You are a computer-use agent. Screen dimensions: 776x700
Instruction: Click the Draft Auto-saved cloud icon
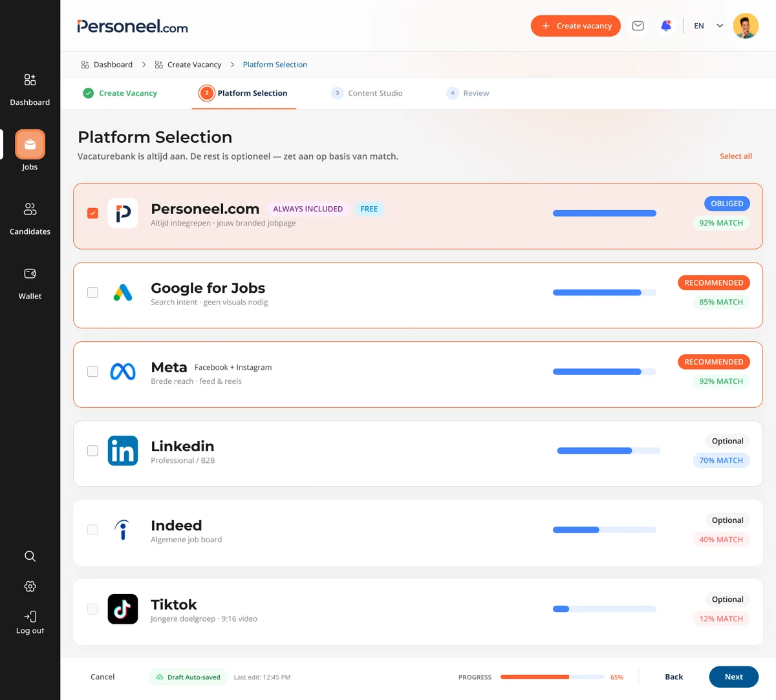pos(160,677)
